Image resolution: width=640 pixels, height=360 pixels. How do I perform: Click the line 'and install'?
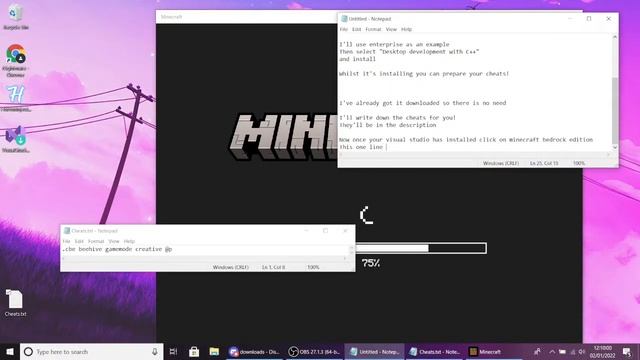(x=358, y=59)
